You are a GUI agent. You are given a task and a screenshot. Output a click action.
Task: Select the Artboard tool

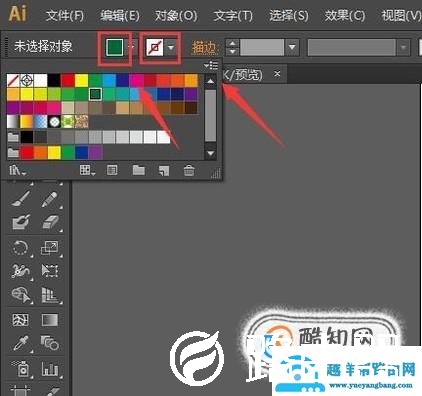click(21, 390)
